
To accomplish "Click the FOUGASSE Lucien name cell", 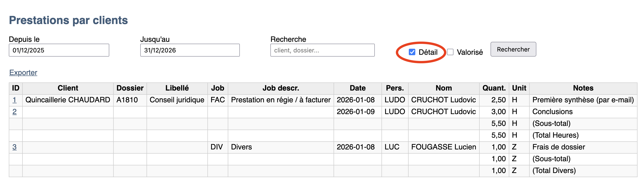I will pyautogui.click(x=444, y=147).
